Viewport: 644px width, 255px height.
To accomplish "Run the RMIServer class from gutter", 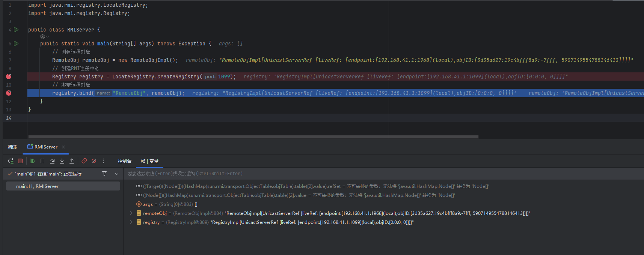I will 16,30.
